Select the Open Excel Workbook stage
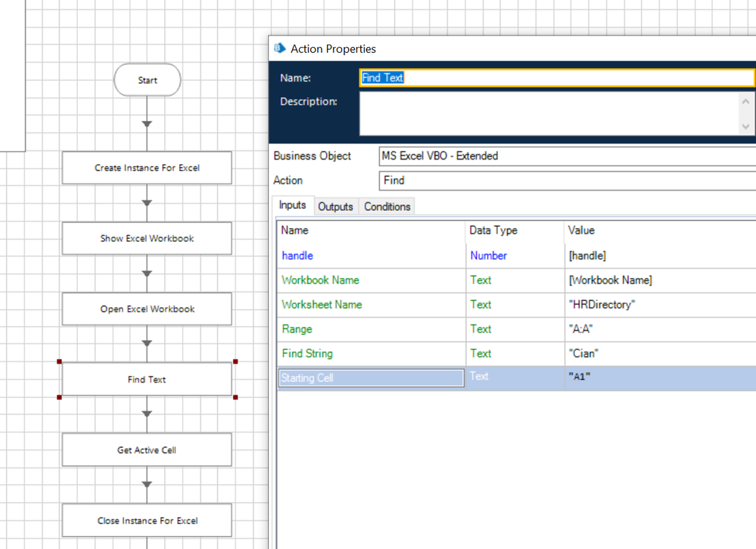756x549 pixels. (147, 309)
